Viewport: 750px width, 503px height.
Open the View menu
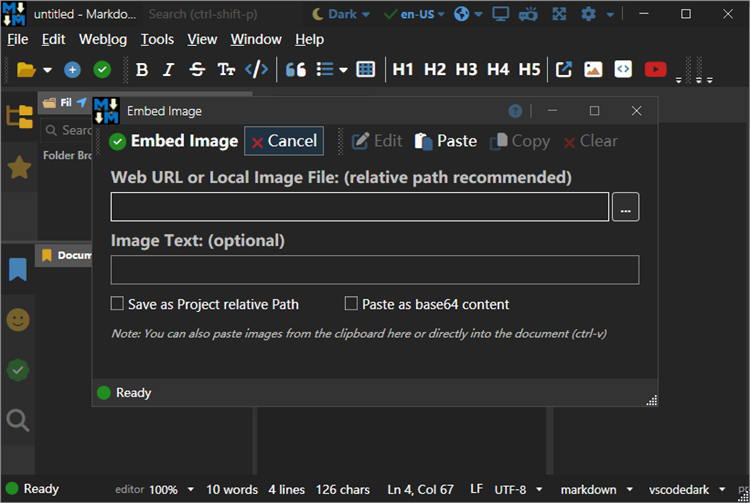click(202, 39)
